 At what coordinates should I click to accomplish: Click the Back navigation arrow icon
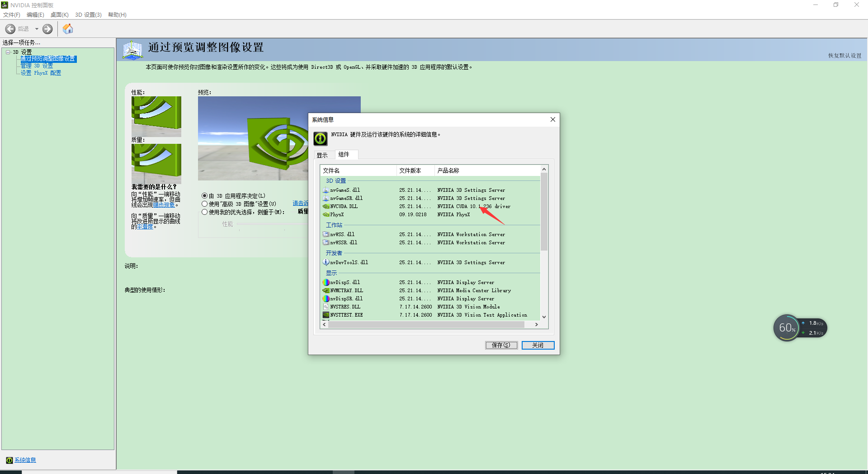pos(10,29)
